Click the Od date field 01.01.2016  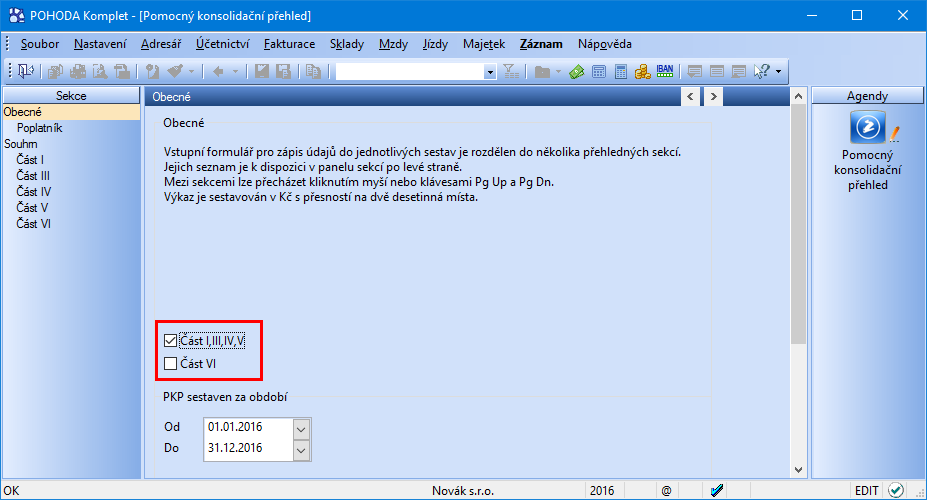tap(248, 428)
